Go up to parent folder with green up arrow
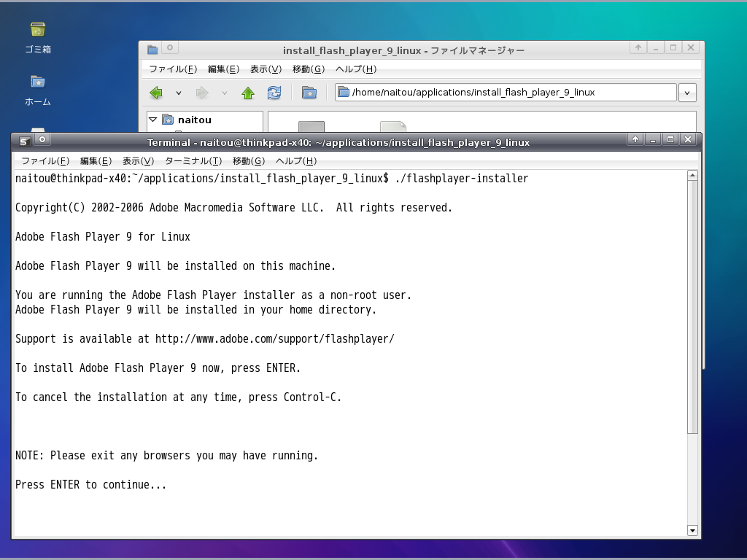Viewport: 747px width, 560px height. click(248, 93)
